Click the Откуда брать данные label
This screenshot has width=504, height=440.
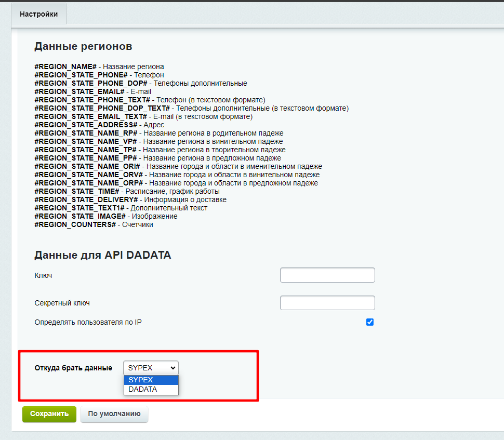(73, 368)
